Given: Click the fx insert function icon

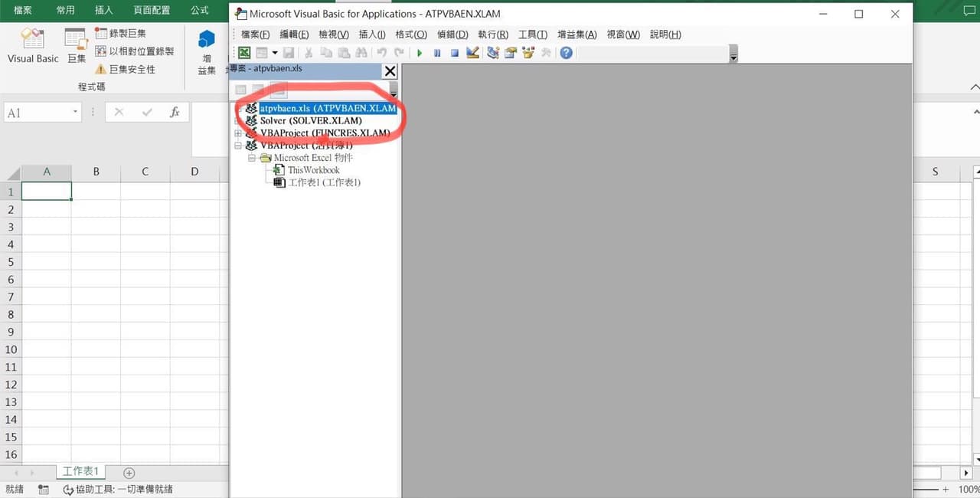Looking at the screenshot, I should (175, 113).
